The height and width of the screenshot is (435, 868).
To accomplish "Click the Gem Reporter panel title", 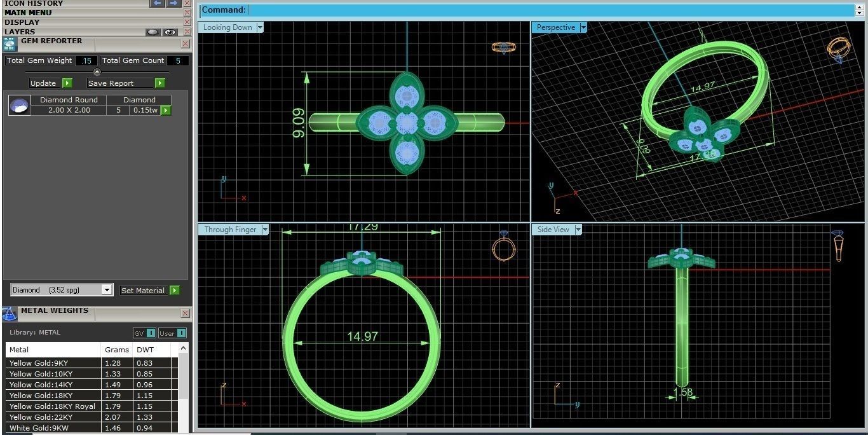I will pos(51,41).
